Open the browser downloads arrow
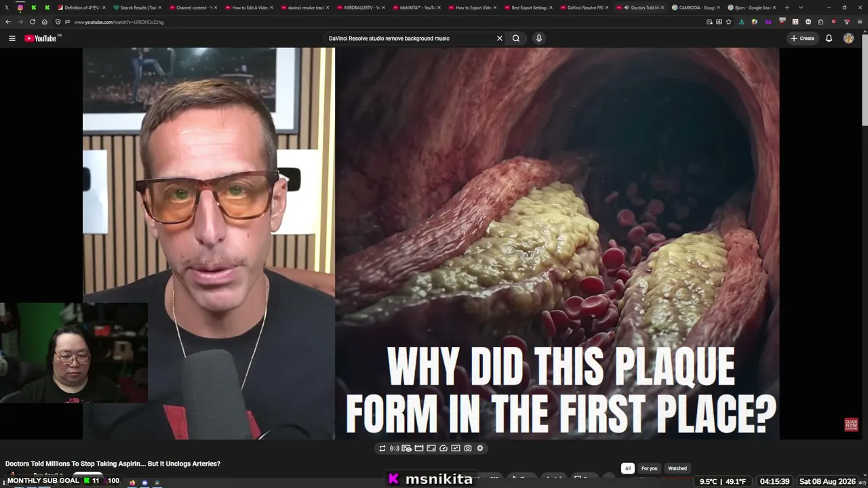The image size is (868, 488). (x=741, y=22)
